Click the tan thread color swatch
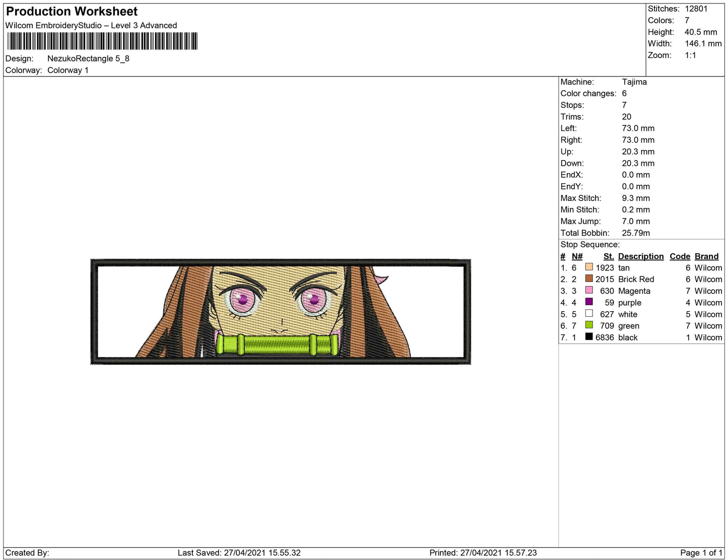The width and height of the screenshot is (728, 560). coord(589,267)
